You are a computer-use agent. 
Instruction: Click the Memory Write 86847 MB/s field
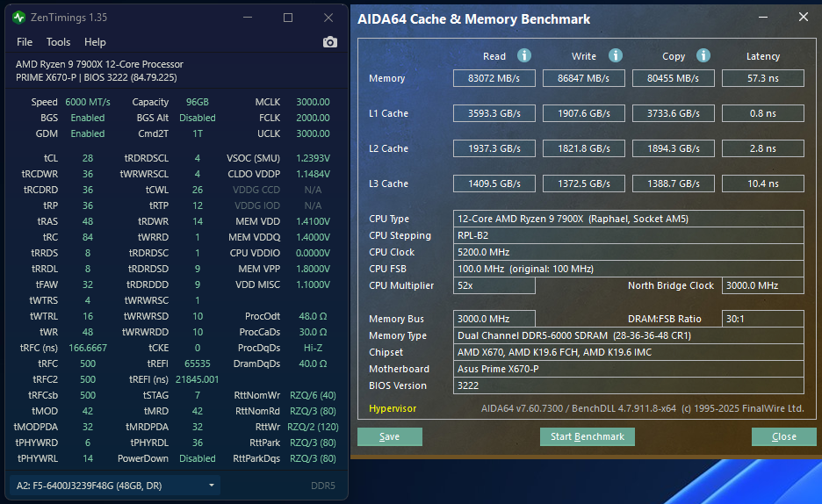583,78
